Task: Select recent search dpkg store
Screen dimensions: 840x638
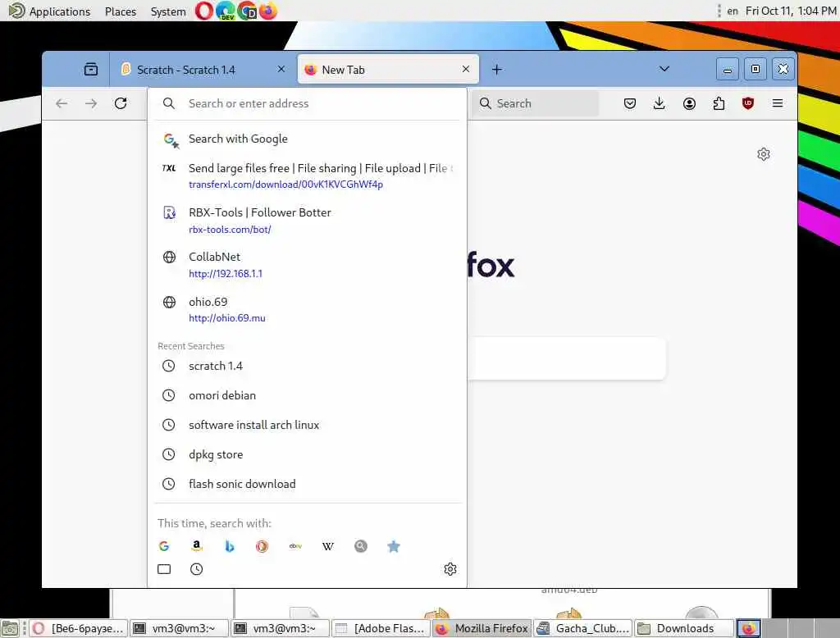Action: point(307,454)
